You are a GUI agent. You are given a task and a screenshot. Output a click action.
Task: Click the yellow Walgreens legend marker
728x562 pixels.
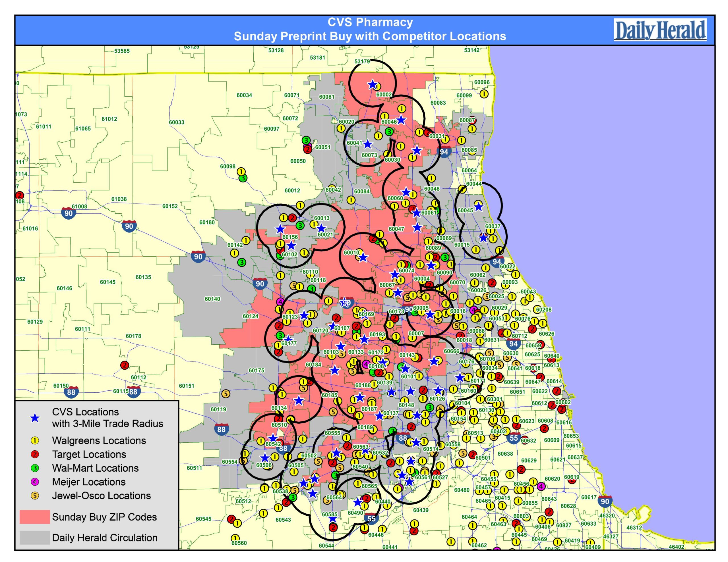click(x=35, y=441)
